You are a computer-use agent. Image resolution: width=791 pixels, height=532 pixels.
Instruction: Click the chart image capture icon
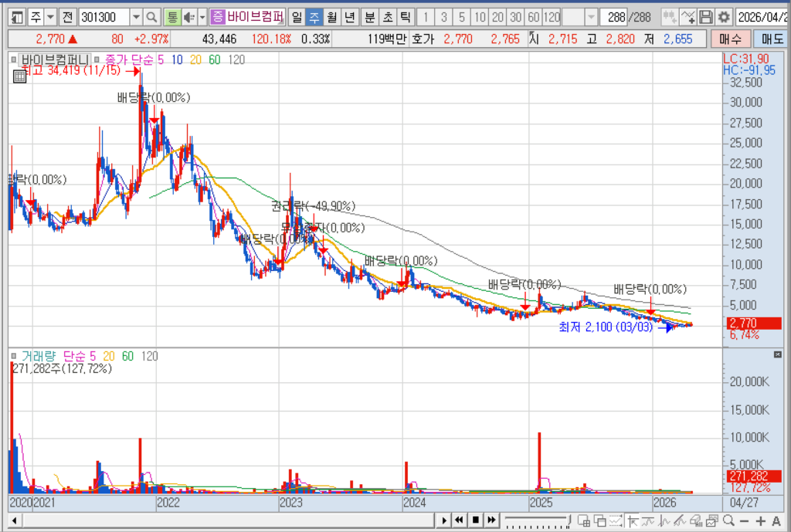pos(712,520)
